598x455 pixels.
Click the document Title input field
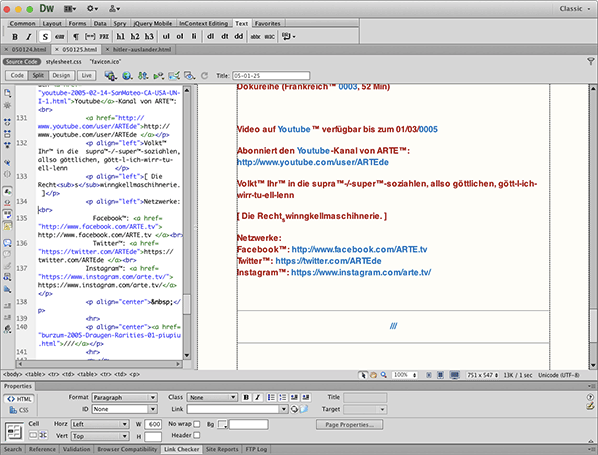pos(271,76)
